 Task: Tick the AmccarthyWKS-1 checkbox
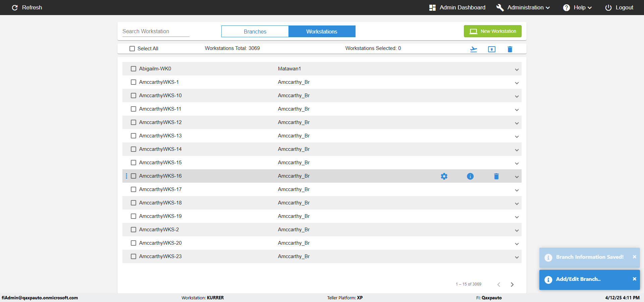tap(133, 82)
